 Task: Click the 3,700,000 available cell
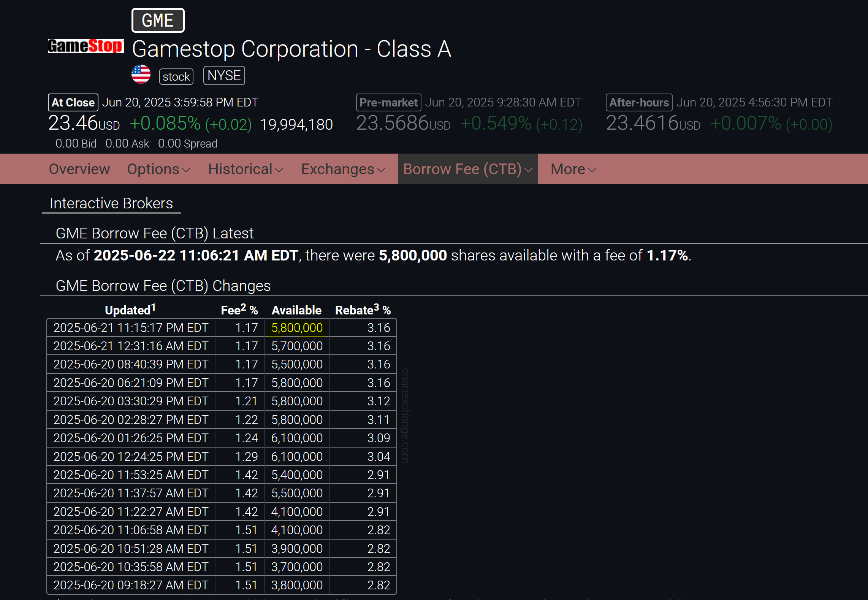tap(297, 567)
